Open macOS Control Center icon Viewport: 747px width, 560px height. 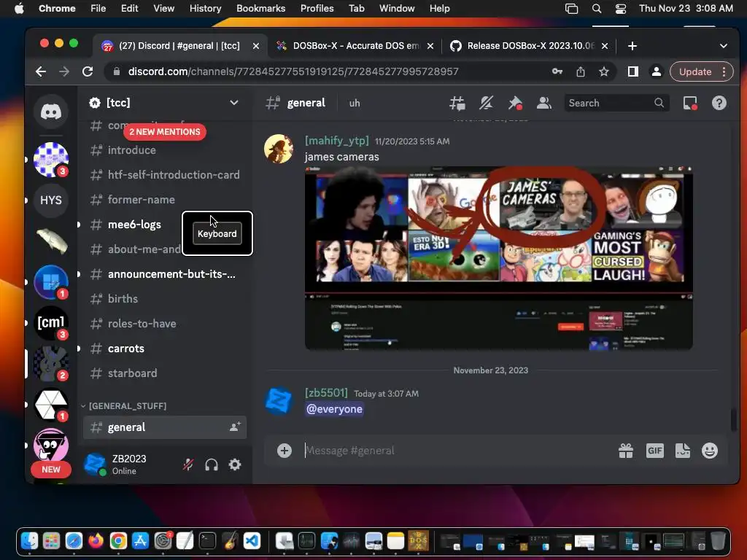[621, 8]
